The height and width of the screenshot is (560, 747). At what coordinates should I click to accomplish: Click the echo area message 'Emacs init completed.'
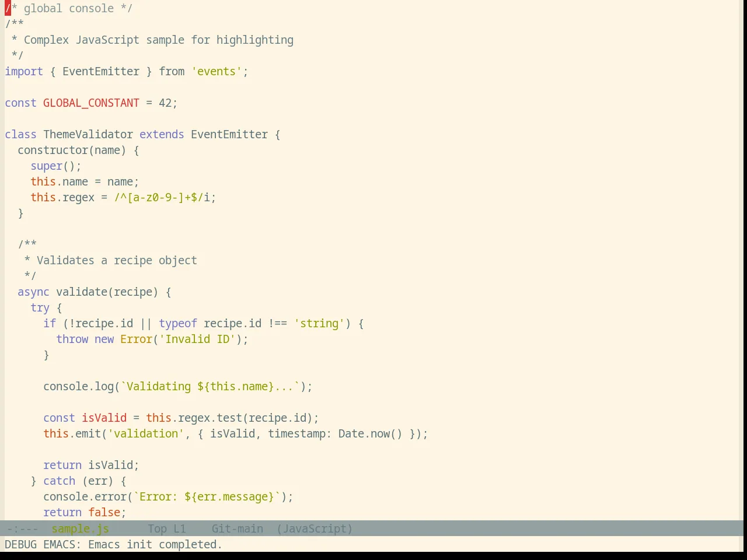pyautogui.click(x=155, y=544)
